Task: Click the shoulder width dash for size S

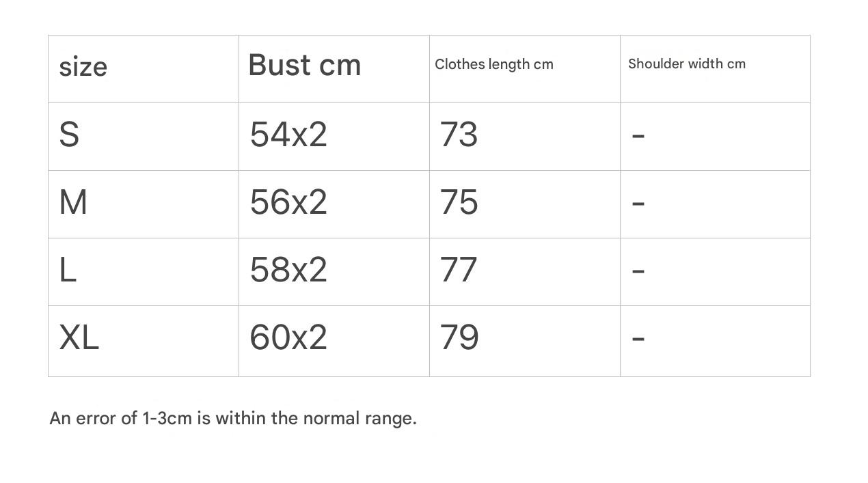Action: click(638, 136)
